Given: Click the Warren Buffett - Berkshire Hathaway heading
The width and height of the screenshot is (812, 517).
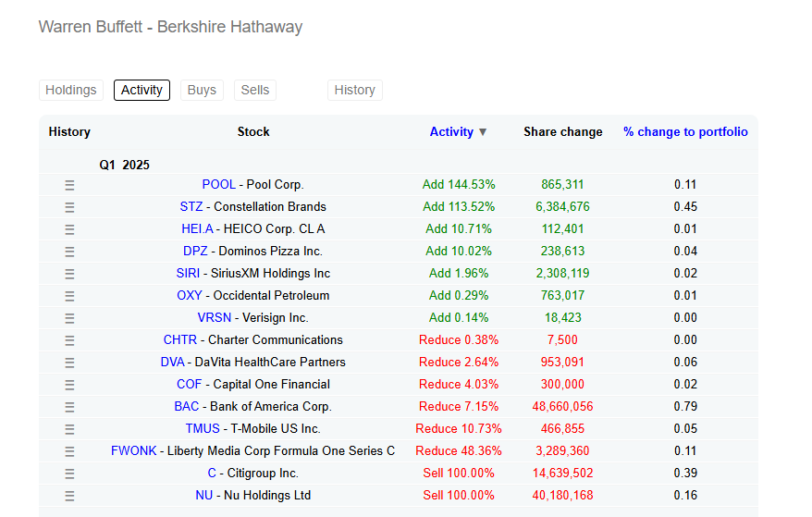Looking at the screenshot, I should (x=170, y=27).
